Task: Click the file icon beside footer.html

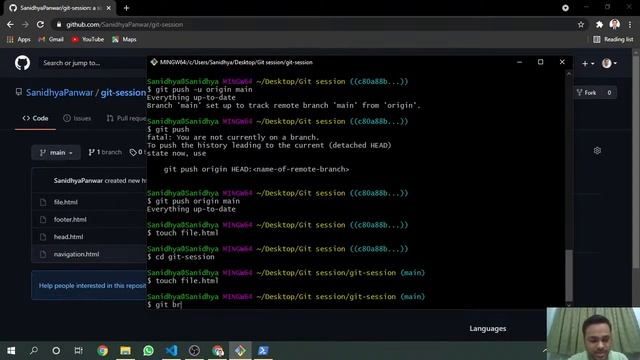Action: point(43,220)
